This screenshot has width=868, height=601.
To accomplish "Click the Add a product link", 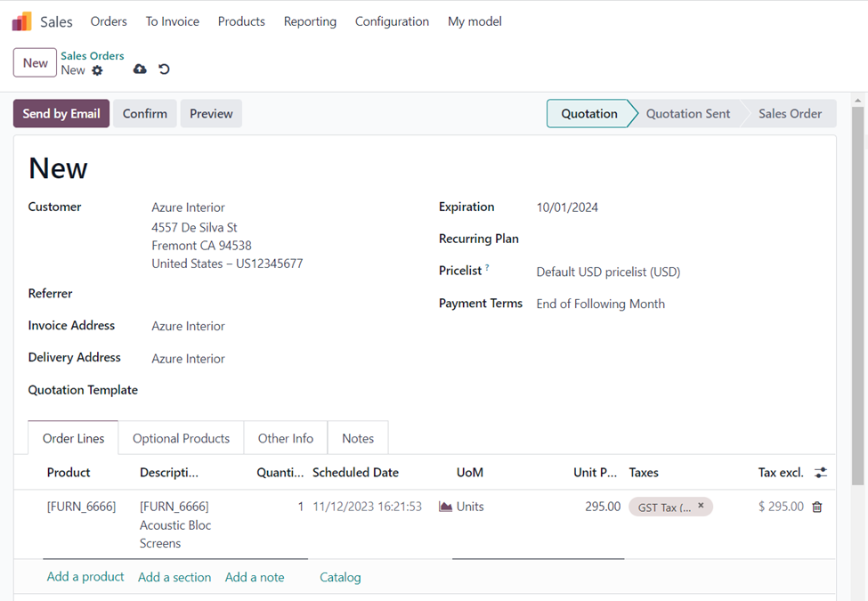I will coord(85,577).
